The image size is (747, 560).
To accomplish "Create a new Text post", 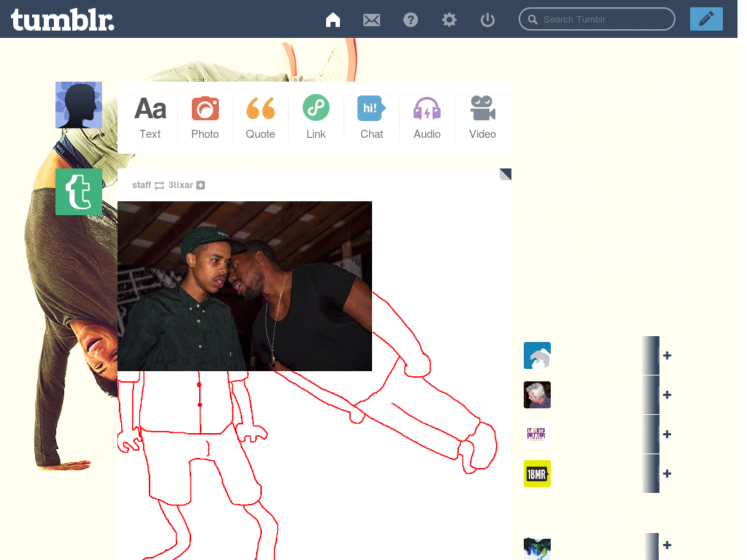I will tap(150, 117).
